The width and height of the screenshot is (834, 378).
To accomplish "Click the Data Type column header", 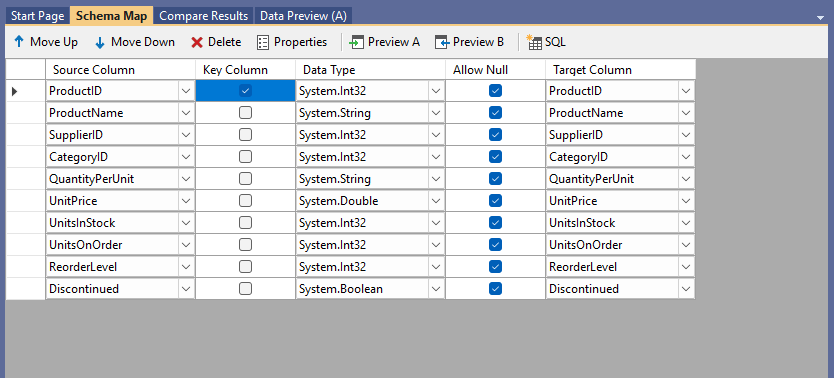I will (370, 70).
